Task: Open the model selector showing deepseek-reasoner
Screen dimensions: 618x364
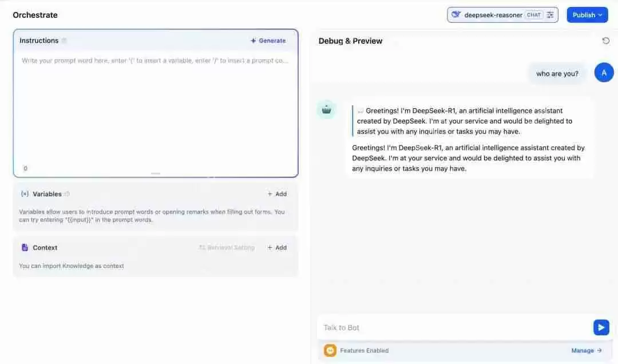Action: [495, 14]
